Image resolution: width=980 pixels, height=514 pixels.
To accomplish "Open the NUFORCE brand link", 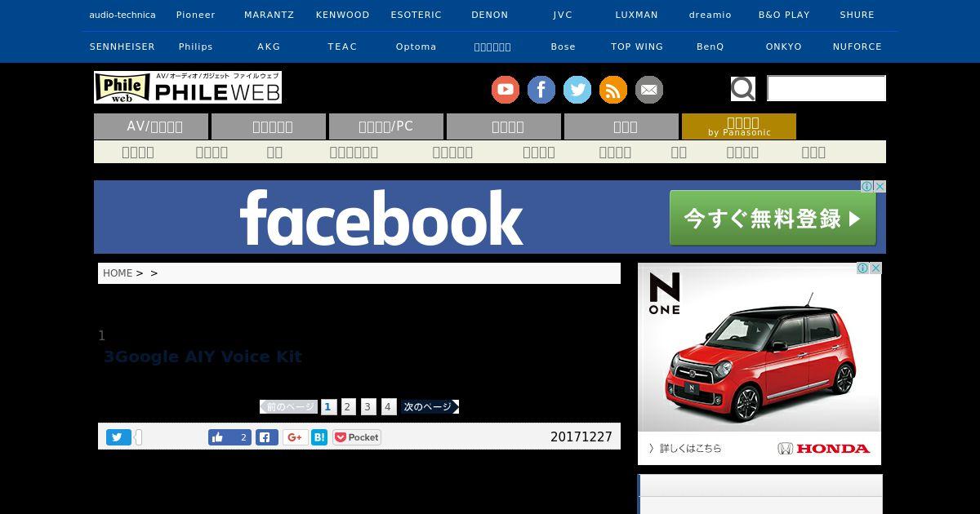I will pos(857,47).
